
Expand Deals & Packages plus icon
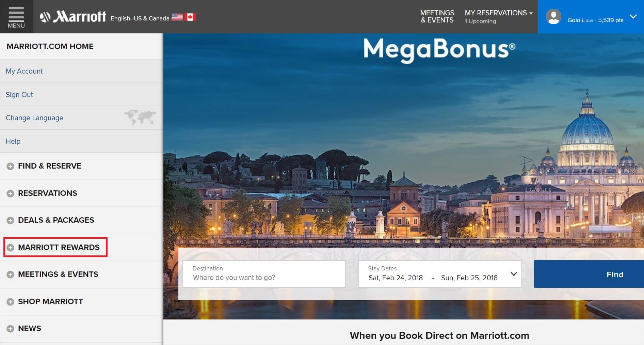point(11,220)
